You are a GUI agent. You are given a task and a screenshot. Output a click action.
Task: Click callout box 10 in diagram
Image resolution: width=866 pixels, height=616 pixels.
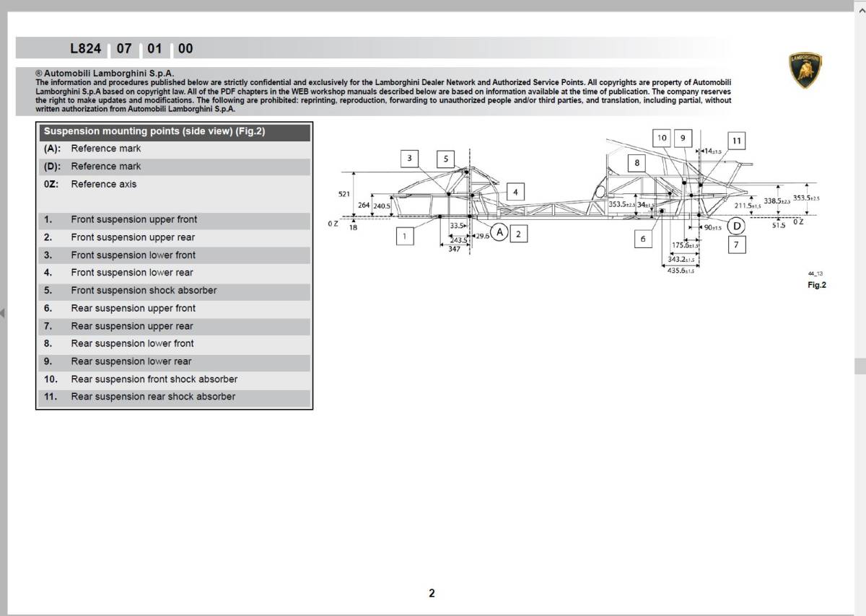662,138
